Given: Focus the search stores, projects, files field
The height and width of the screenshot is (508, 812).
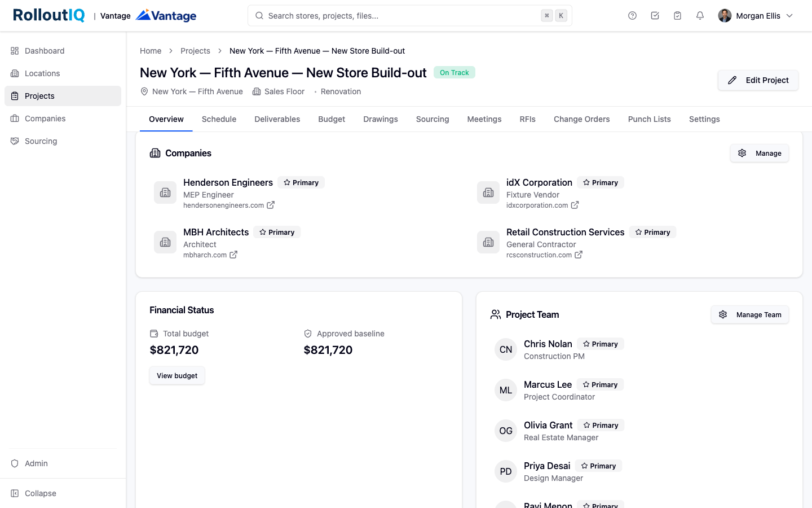Looking at the screenshot, I should (x=410, y=16).
